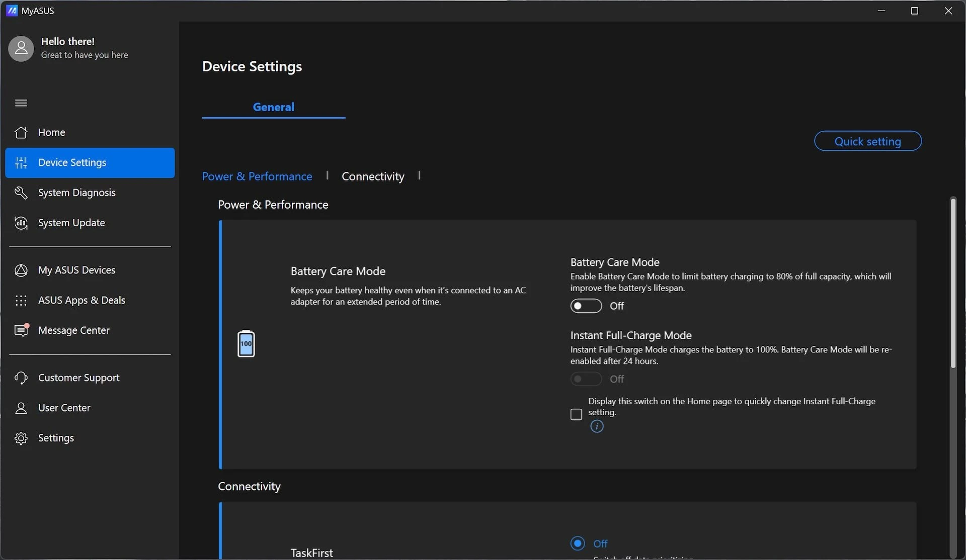
Task: Click the user profile avatar
Action: tap(21, 49)
